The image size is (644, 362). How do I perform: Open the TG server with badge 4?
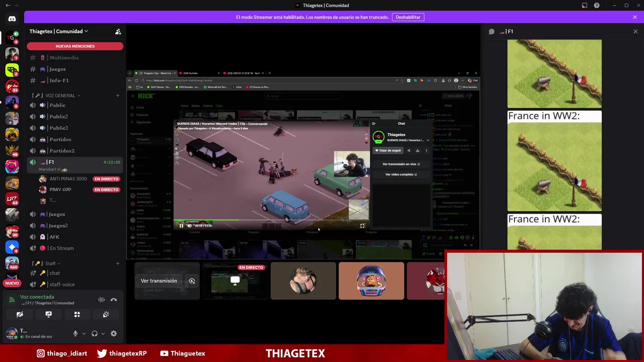point(12,37)
